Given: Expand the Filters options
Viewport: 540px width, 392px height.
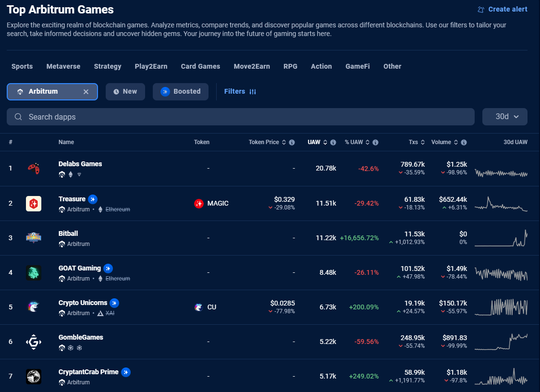Looking at the screenshot, I should 240,92.
